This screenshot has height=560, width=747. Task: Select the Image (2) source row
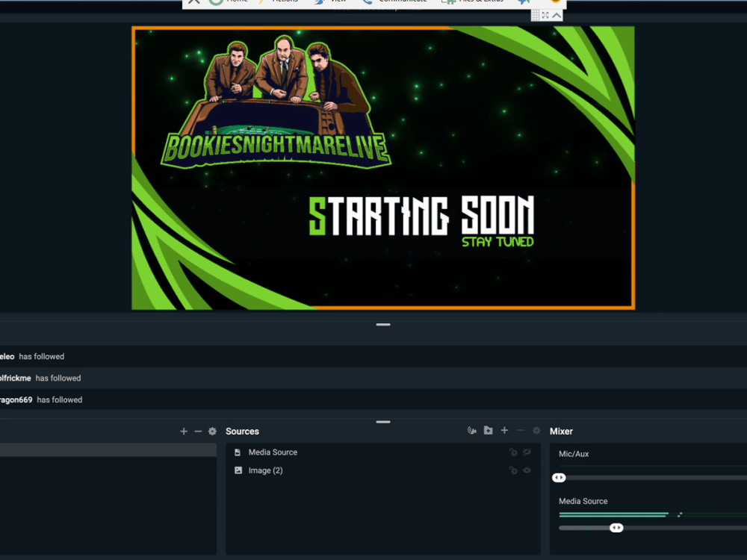tap(383, 470)
